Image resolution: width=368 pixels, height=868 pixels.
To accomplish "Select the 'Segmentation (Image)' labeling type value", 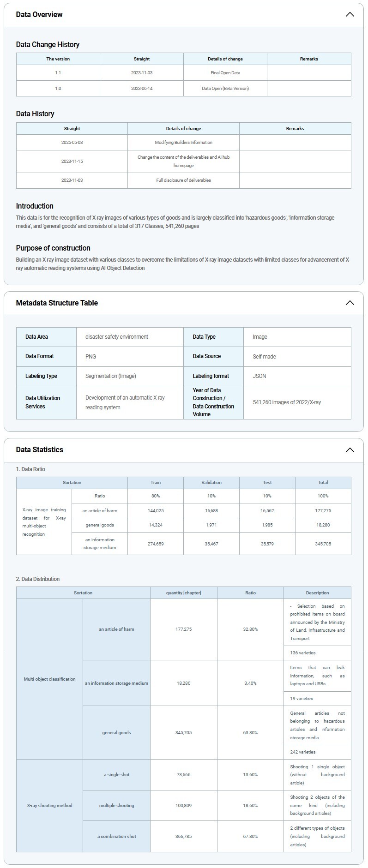I will tap(111, 376).
